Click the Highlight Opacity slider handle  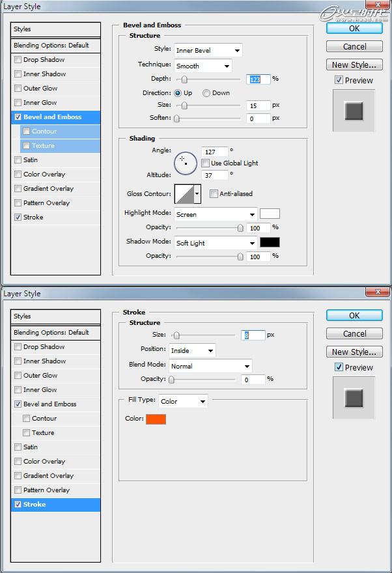[x=240, y=228]
